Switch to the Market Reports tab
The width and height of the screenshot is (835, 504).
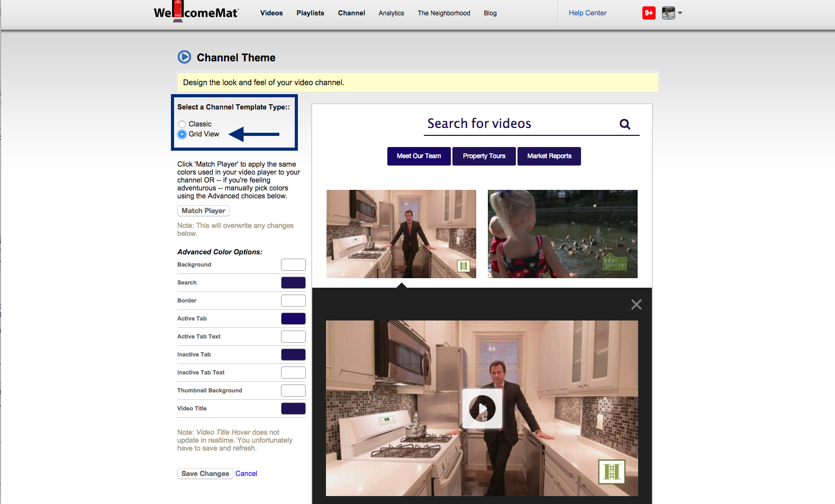(x=549, y=156)
